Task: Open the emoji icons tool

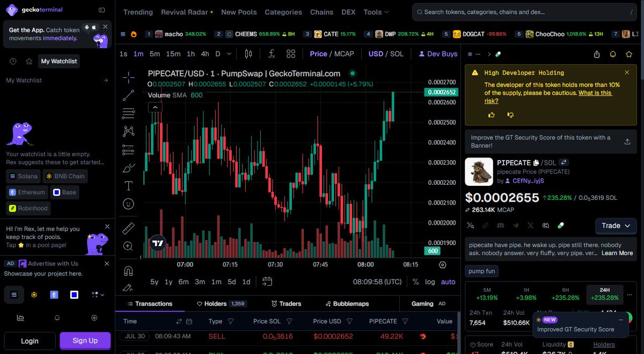Action: click(x=128, y=204)
